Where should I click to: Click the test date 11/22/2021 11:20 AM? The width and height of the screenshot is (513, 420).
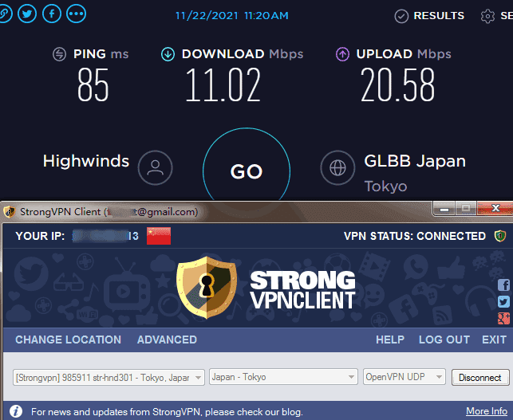pos(232,16)
